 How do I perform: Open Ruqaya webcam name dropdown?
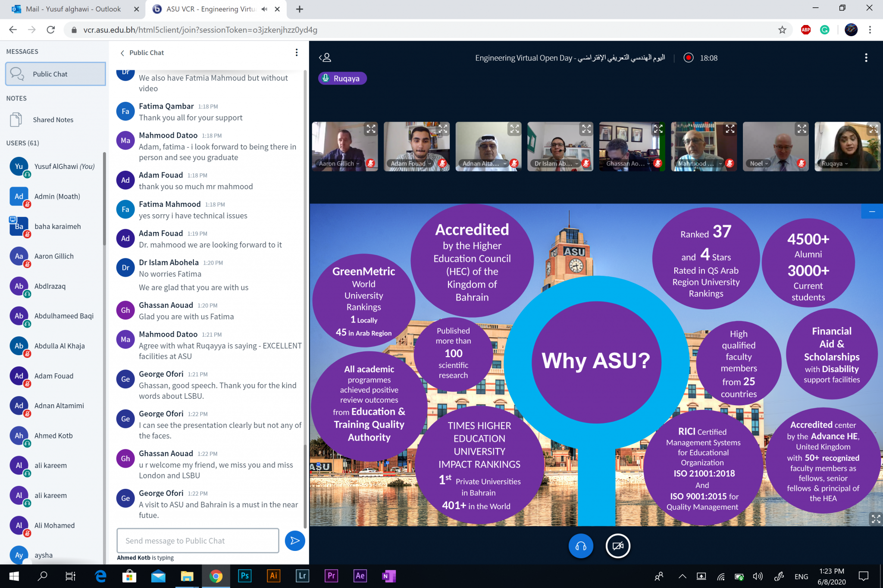(x=835, y=163)
